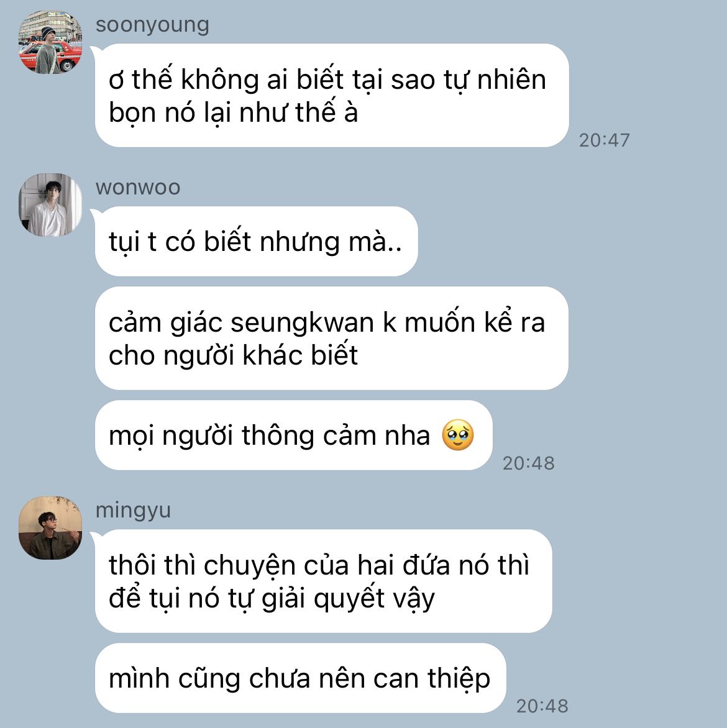Select the soonyoung username label
Viewport: 727px width, 728px height.
152,25
